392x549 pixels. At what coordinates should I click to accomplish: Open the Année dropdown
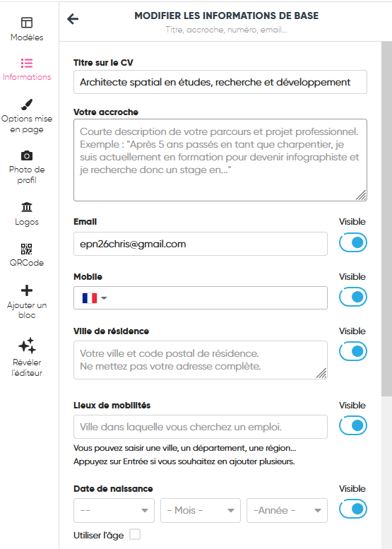point(287,510)
